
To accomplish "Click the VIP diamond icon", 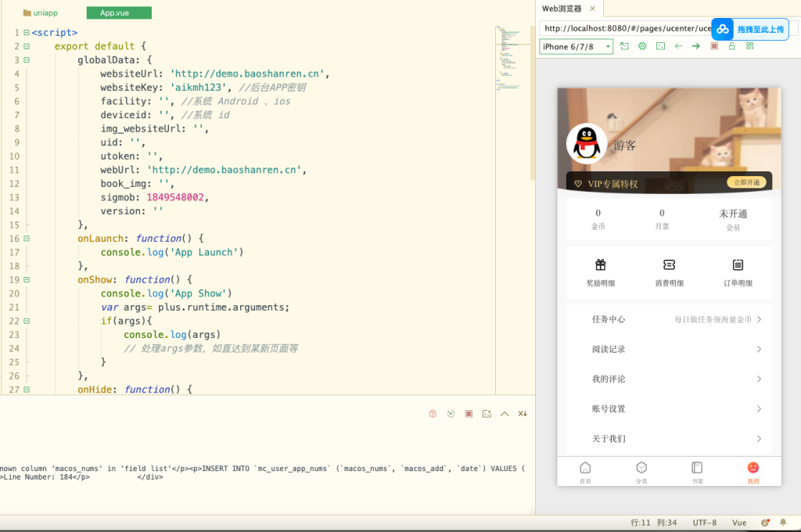I will click(x=578, y=184).
